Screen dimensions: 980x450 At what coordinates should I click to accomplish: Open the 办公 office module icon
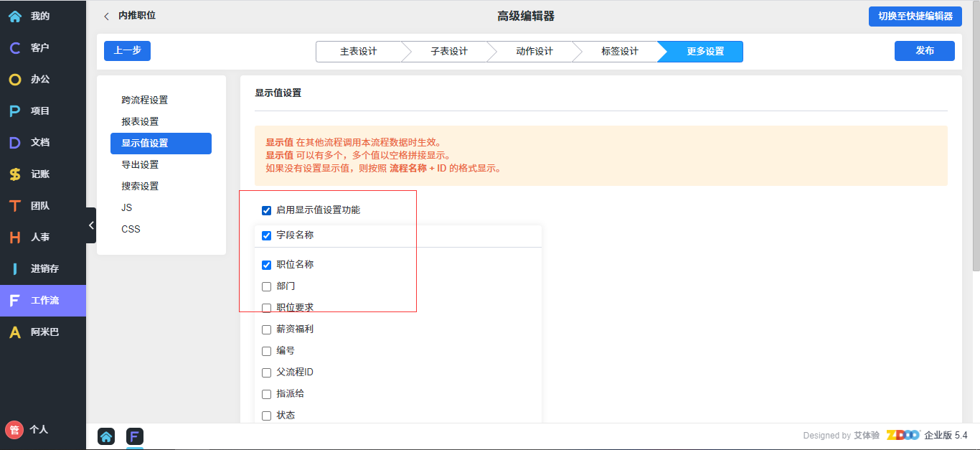click(x=14, y=79)
